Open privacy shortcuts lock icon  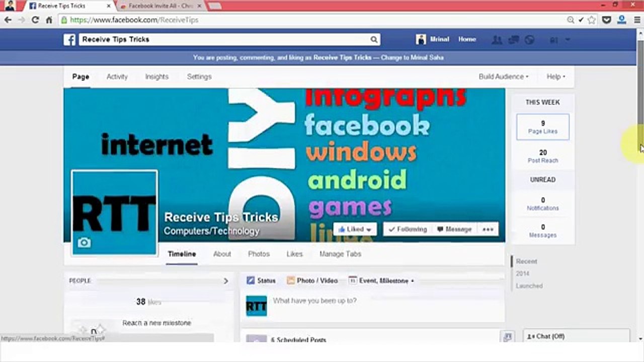554,40
